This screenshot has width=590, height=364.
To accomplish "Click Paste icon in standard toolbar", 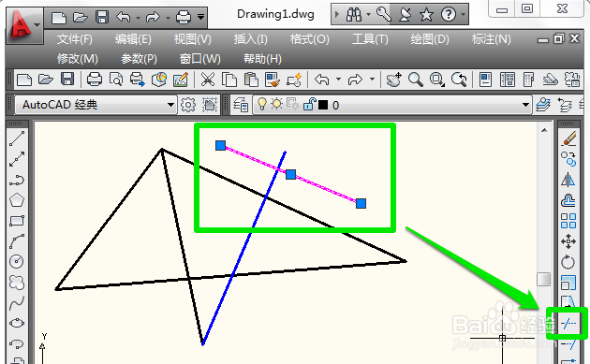I will (251, 80).
